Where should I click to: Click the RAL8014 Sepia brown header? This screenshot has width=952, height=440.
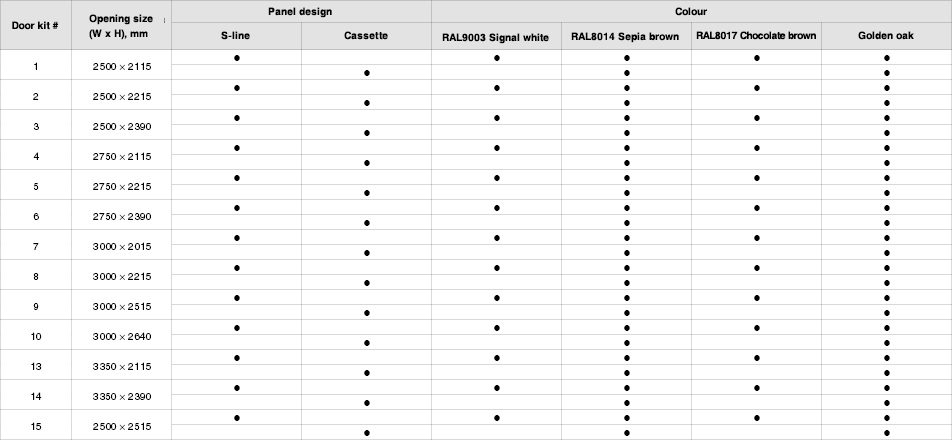pos(626,36)
